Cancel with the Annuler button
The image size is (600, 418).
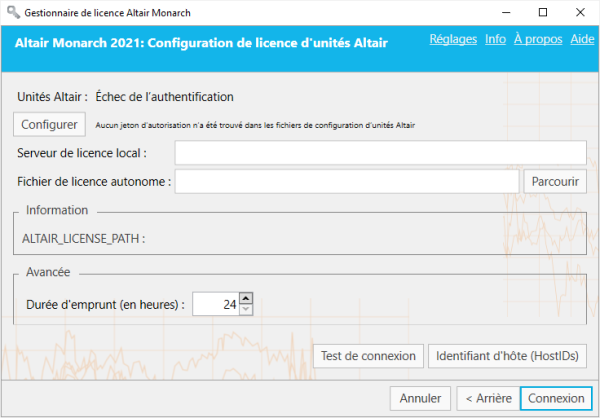tap(420, 398)
